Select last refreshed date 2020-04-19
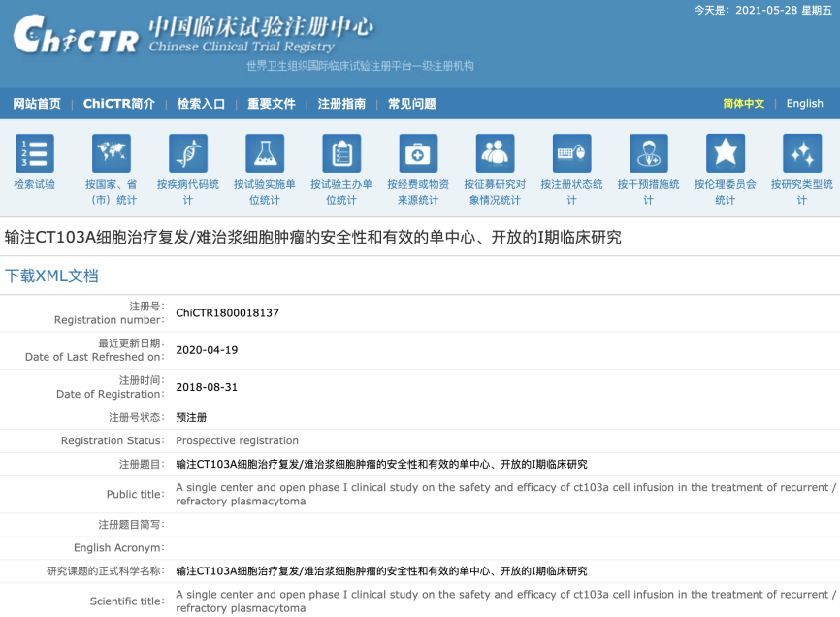 click(x=207, y=350)
